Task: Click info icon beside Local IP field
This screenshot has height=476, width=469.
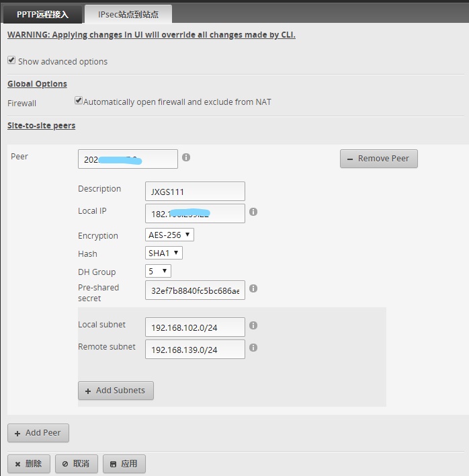Action: [253, 212]
